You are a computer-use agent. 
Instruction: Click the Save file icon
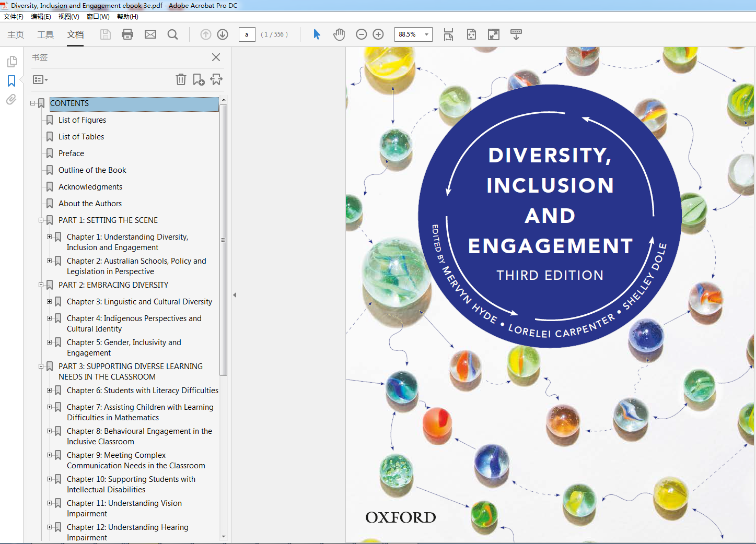click(106, 34)
